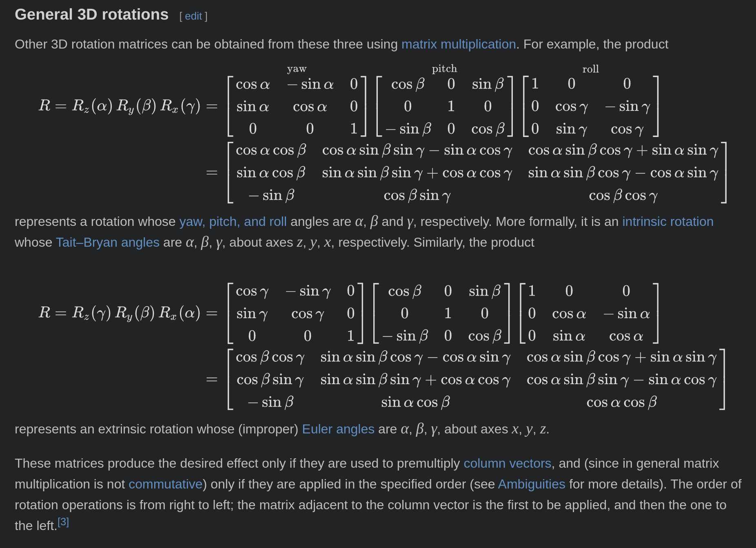Click the edit link beside the heading

[x=193, y=16]
